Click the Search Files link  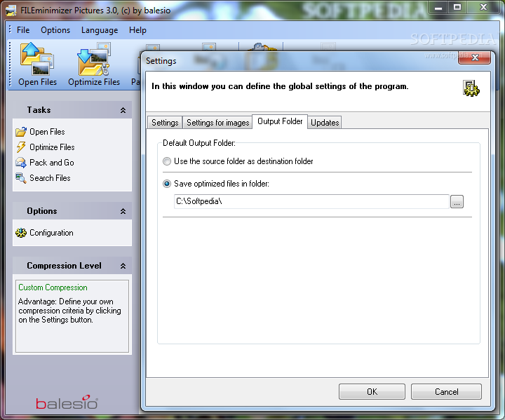(x=50, y=178)
